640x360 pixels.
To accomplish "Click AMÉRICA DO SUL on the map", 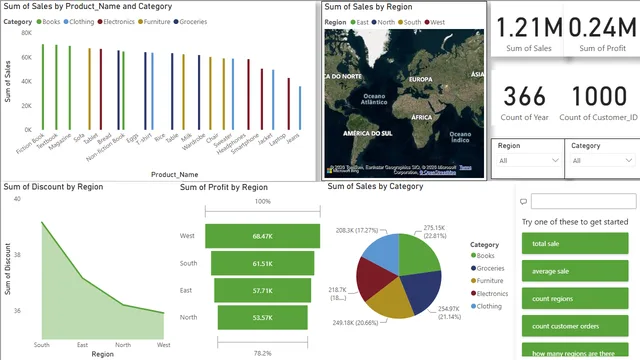I will click(367, 133).
